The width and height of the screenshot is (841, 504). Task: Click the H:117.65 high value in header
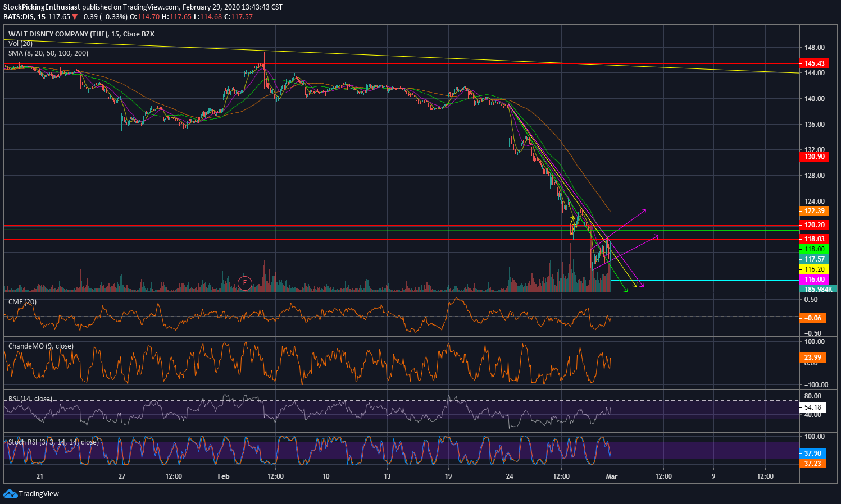tap(177, 17)
